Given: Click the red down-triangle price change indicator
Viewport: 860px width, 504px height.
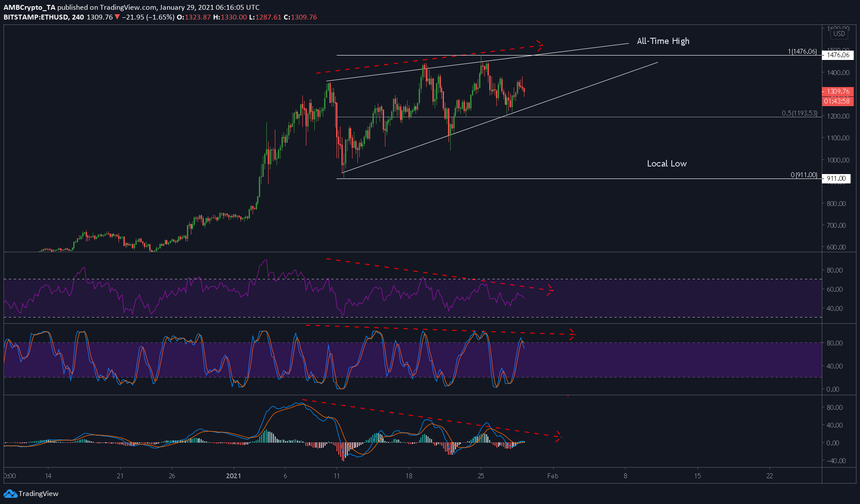Looking at the screenshot, I should point(117,17).
